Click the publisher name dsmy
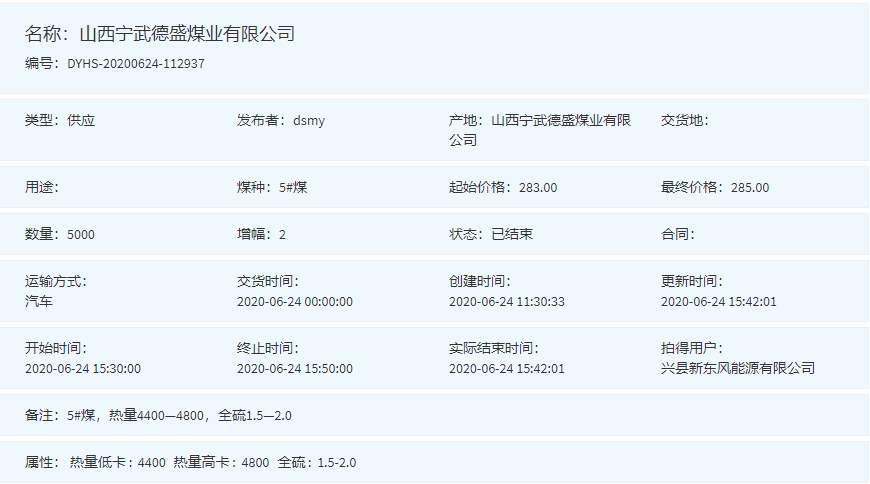Image resolution: width=870 pixels, height=484 pixels. tap(309, 121)
